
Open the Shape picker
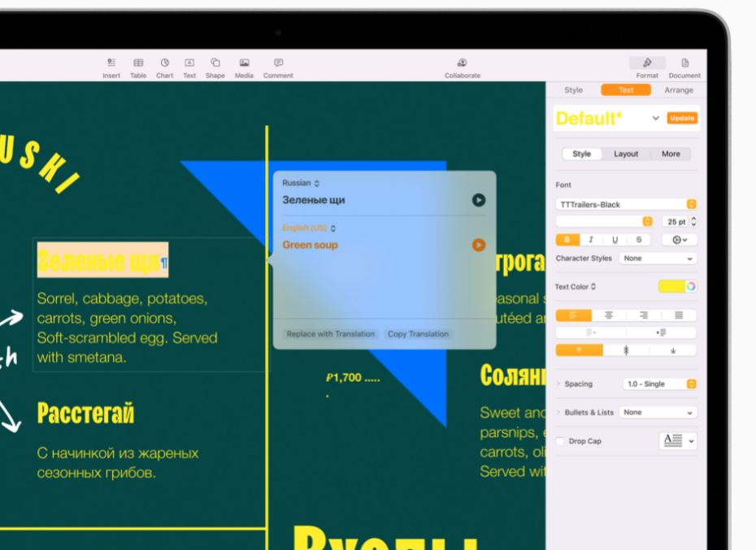click(x=215, y=68)
